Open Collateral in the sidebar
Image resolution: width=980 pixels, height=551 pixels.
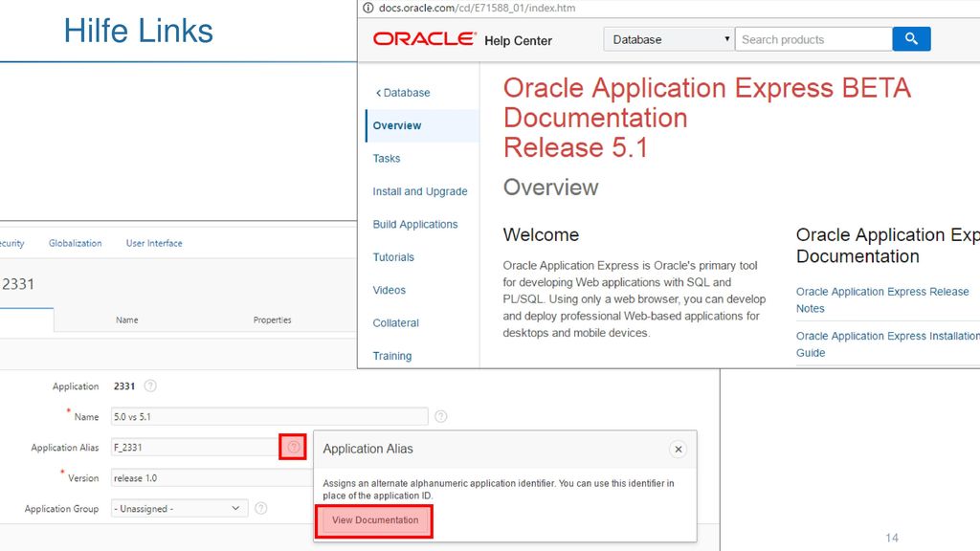395,323
